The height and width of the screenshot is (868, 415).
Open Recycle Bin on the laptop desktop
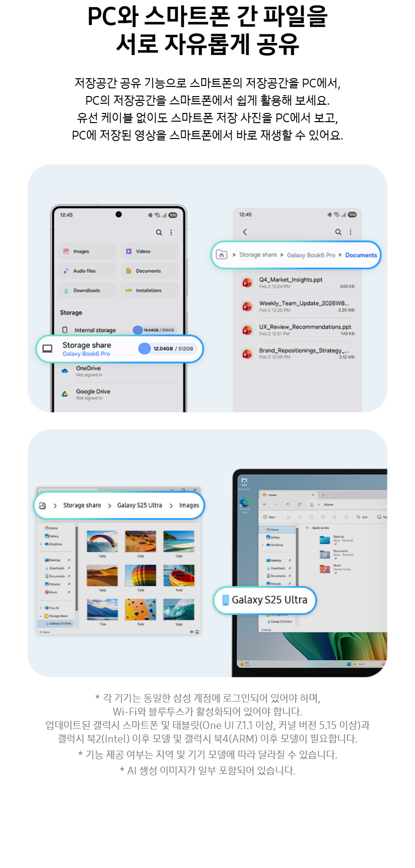(x=244, y=483)
